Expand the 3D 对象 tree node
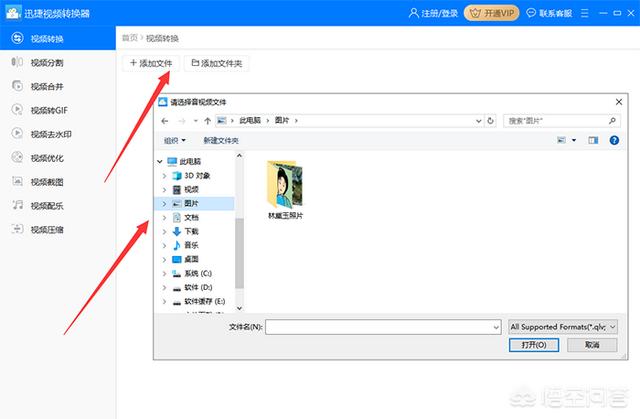Viewport: 640px width, 419px height. 164,176
